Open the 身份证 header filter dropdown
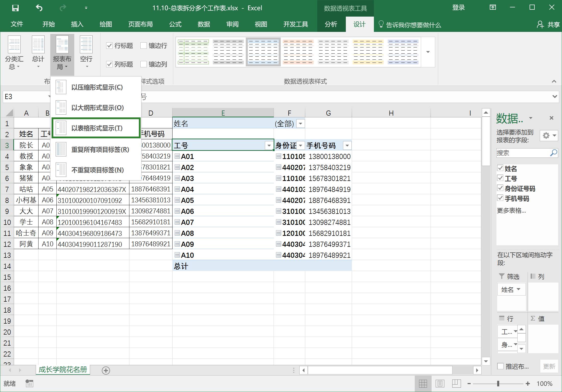 coord(301,146)
